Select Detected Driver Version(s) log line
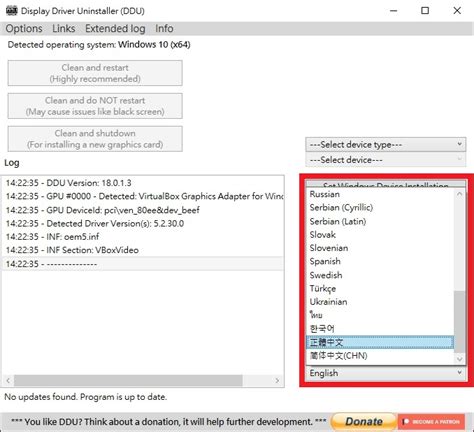This screenshot has height=432, width=474. [143, 223]
